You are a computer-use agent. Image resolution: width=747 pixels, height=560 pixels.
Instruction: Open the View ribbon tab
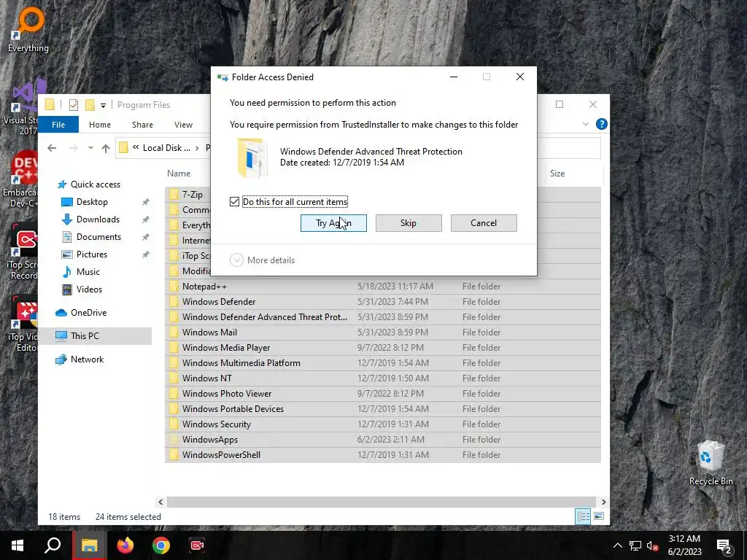(183, 125)
